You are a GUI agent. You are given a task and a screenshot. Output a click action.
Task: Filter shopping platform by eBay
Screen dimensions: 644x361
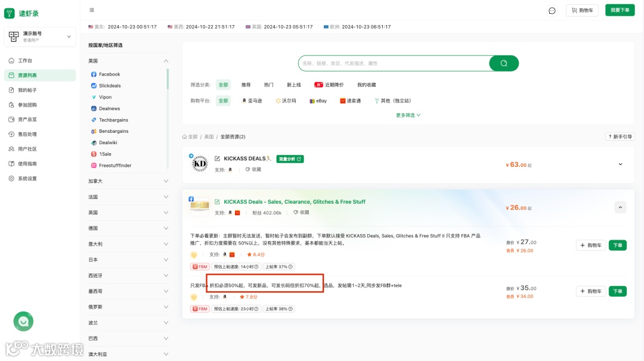coord(318,101)
